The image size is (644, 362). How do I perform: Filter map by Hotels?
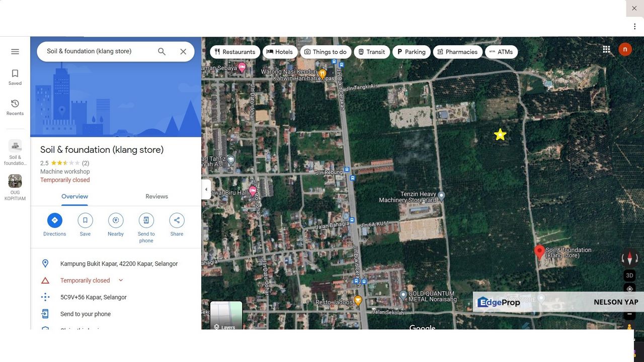[280, 52]
